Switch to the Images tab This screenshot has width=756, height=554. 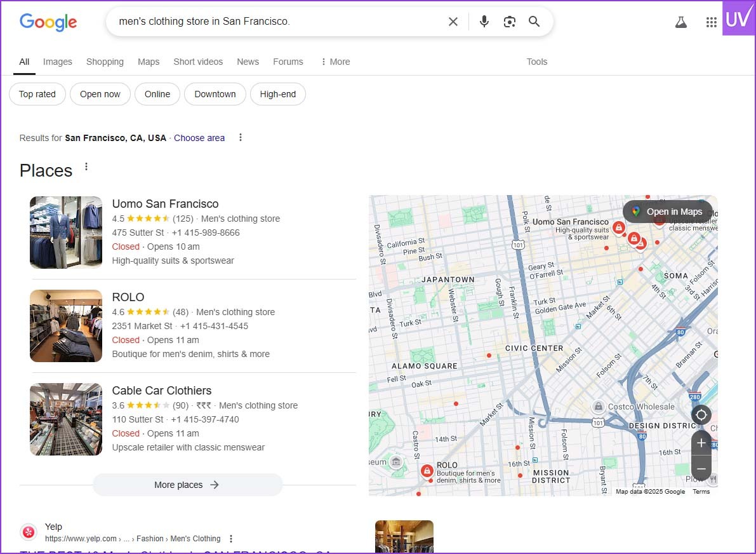tap(58, 62)
